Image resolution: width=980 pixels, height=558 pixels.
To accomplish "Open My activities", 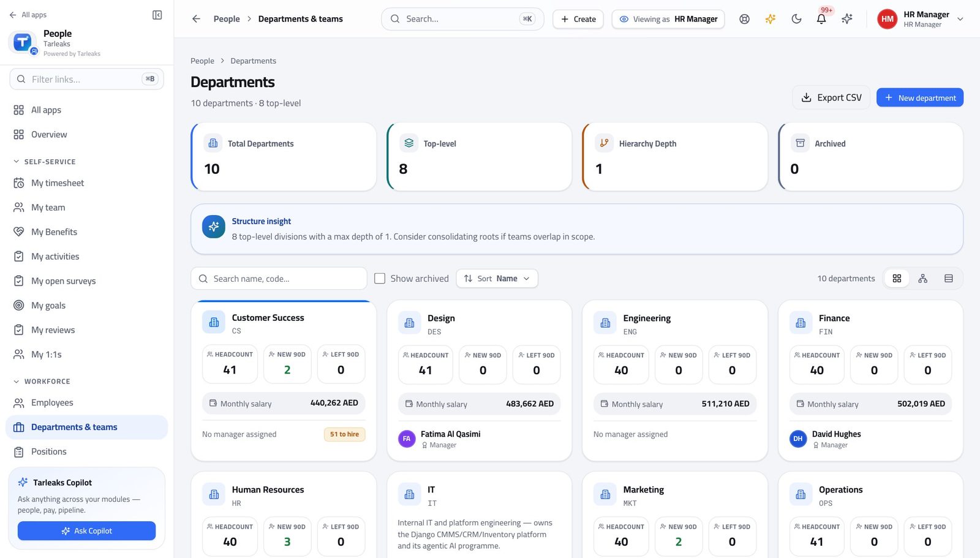I will click(86, 257).
